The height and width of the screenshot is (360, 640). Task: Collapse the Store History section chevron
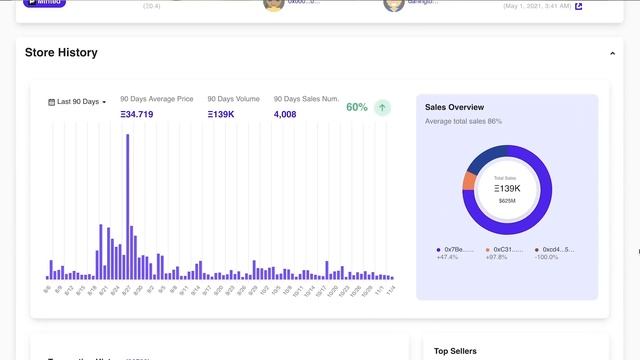click(612, 53)
